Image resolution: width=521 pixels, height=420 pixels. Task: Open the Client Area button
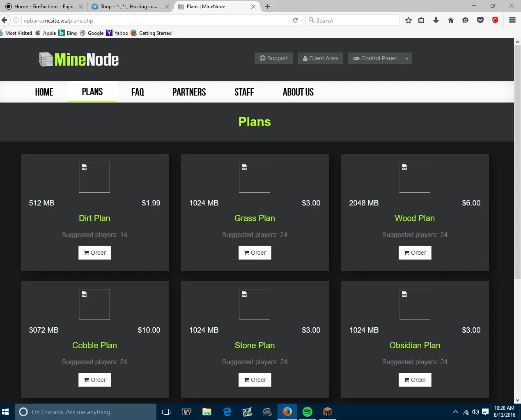(x=320, y=58)
